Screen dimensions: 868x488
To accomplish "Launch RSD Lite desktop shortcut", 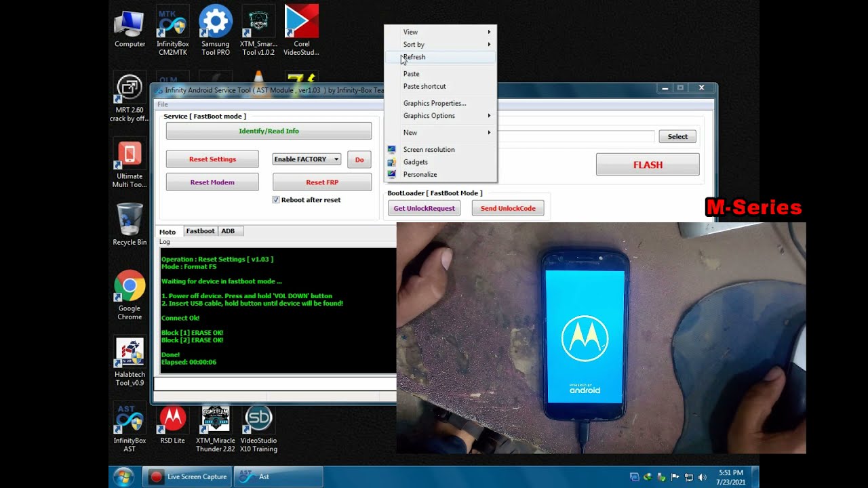I will click(172, 425).
